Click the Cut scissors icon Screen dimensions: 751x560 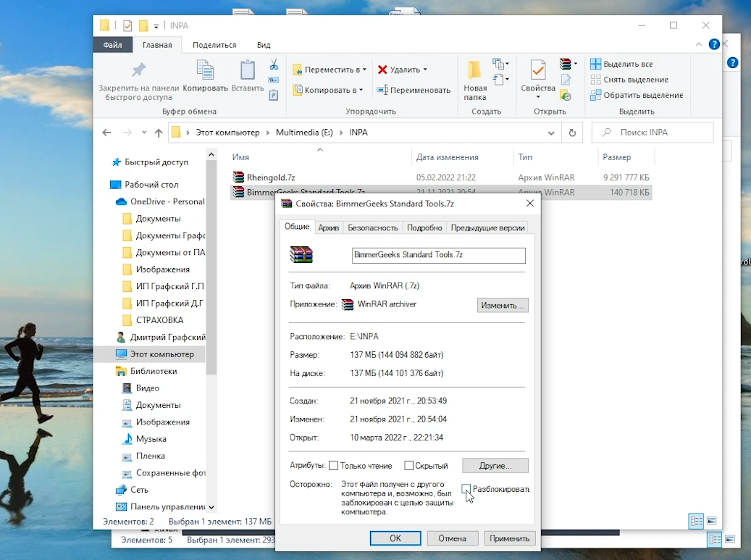[274, 64]
